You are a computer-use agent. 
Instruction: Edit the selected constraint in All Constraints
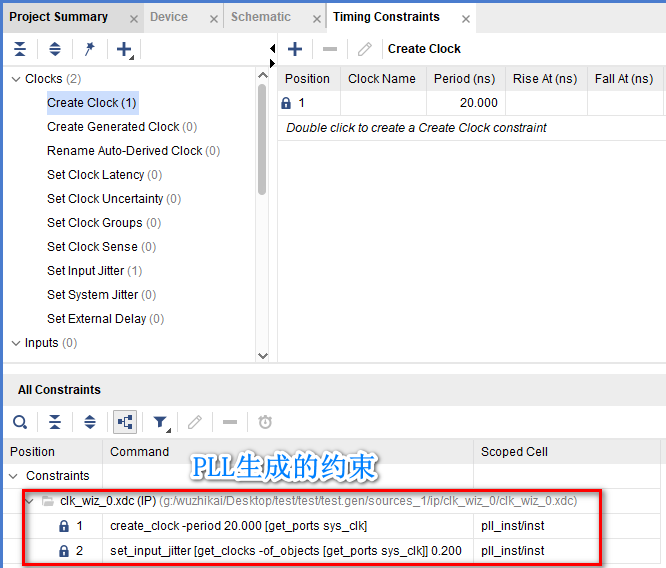point(195,422)
